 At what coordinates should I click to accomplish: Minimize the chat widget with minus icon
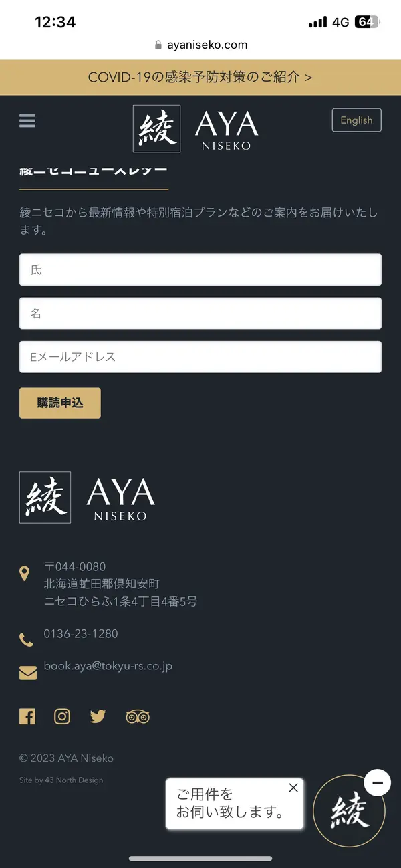[x=378, y=782]
